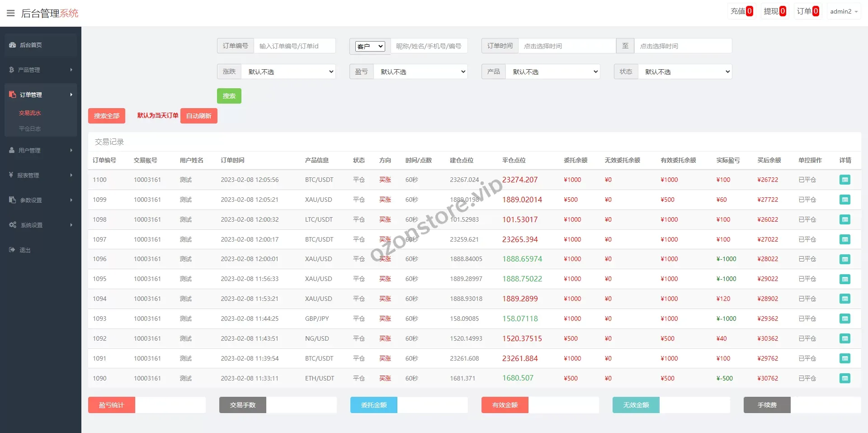Click the 充值 notification badge
This screenshot has width=868, height=433.
pyautogui.click(x=750, y=11)
